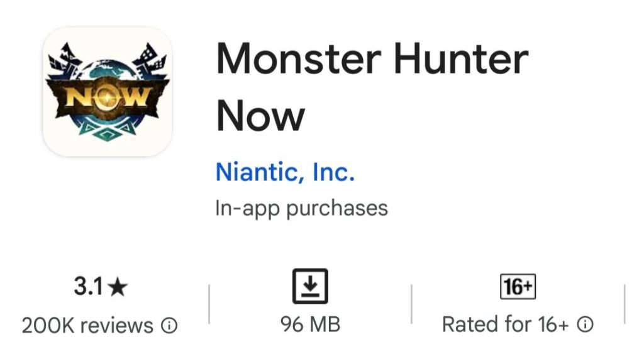
Task: Click the divider between reviews and size
Action: pos(209,306)
